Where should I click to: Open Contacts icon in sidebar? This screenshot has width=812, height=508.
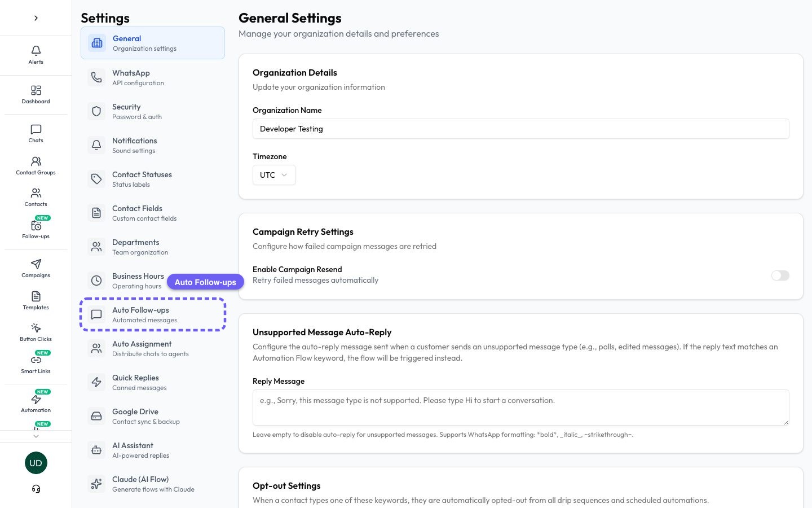(36, 193)
